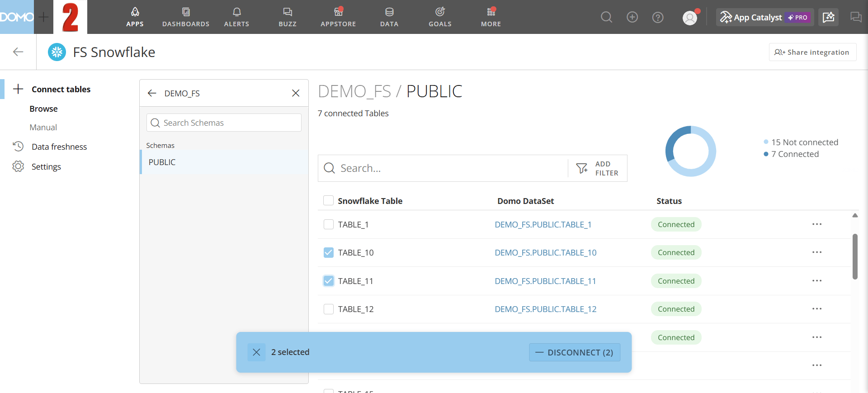Image resolution: width=868 pixels, height=393 pixels.
Task: Click the Connected status of TABLE_1
Action: click(676, 224)
